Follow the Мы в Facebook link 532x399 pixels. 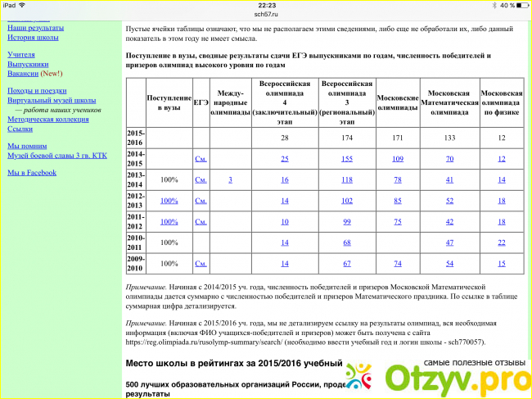tap(32, 173)
